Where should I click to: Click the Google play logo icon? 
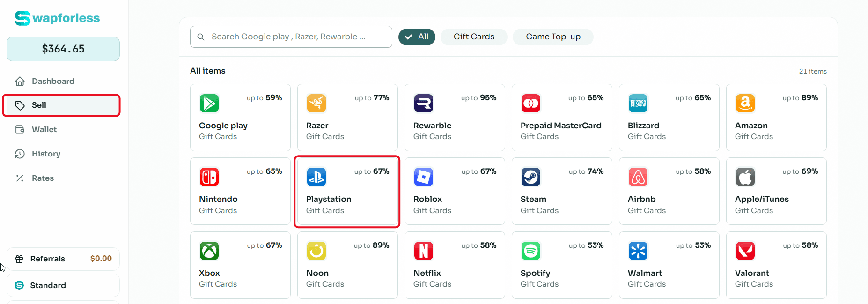(209, 103)
